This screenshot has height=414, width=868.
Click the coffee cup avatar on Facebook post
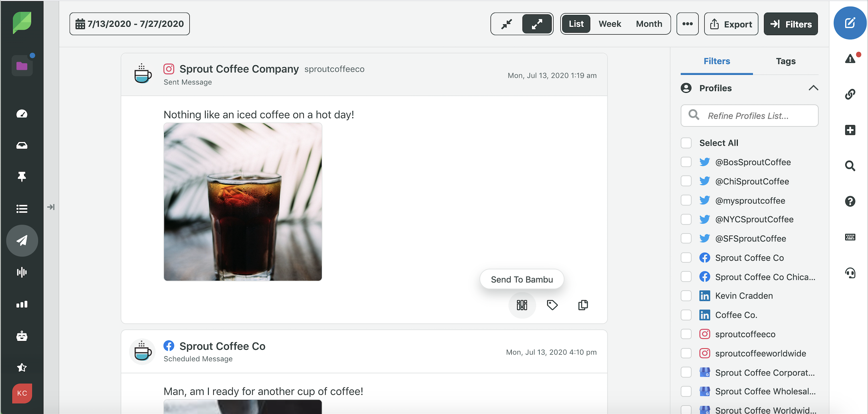(x=143, y=351)
